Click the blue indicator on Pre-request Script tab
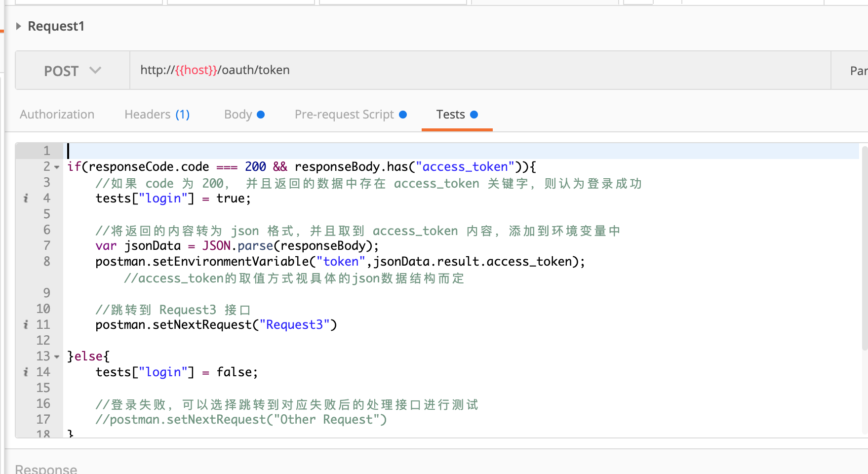868x474 pixels. click(x=403, y=114)
